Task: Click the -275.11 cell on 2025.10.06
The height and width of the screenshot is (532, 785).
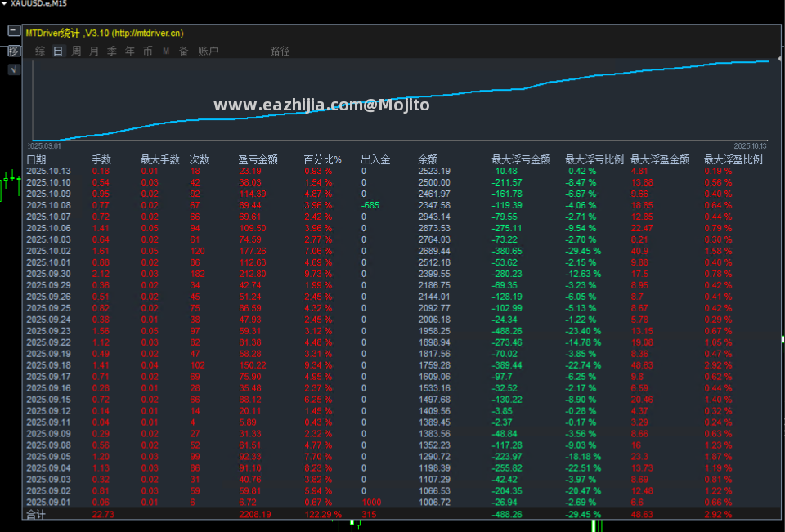Action: 507,228
